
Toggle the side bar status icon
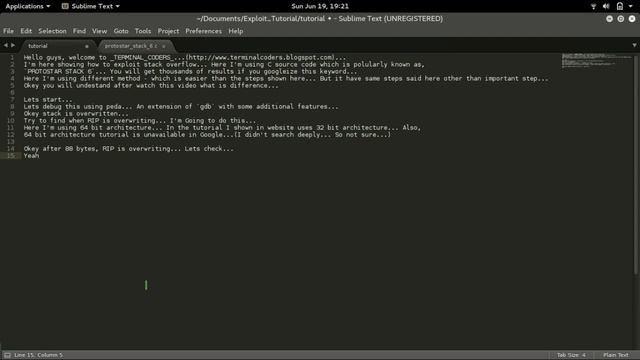pyautogui.click(x=7, y=355)
